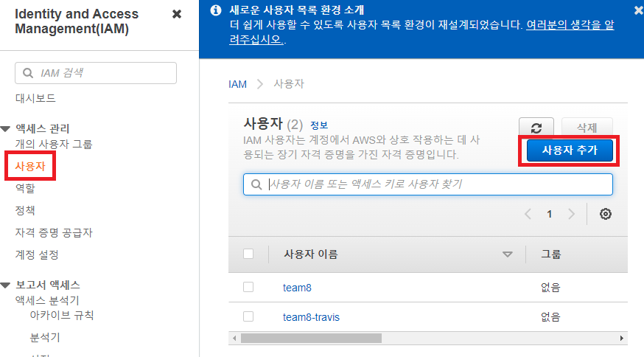Click 없음 in the team8 row

[x=550, y=288]
